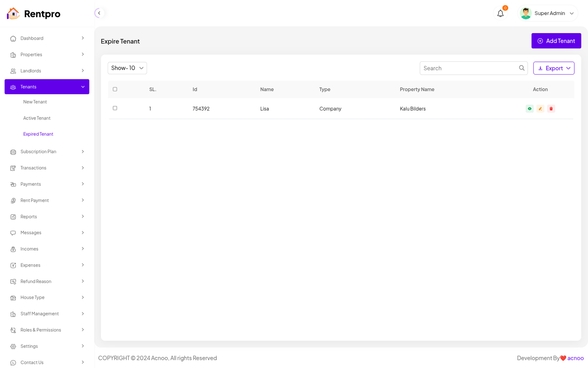Expand the Super Admin account menu

point(571,13)
